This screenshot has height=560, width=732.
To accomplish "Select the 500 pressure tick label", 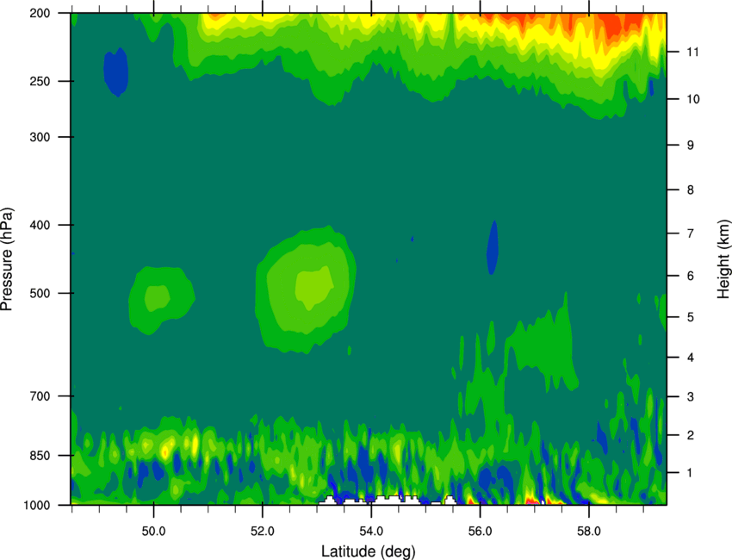I will pos(40,293).
